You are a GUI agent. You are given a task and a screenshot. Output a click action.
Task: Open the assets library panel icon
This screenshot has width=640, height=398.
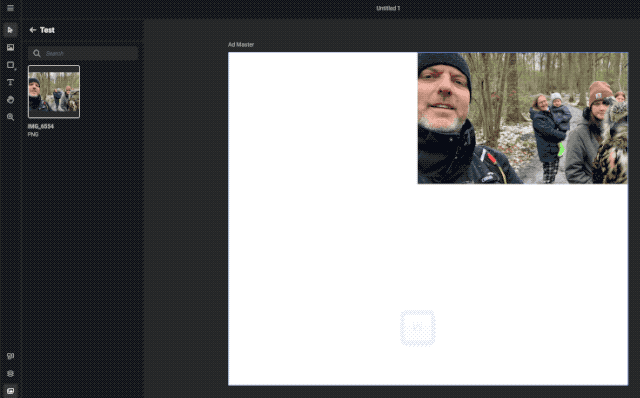(10, 391)
